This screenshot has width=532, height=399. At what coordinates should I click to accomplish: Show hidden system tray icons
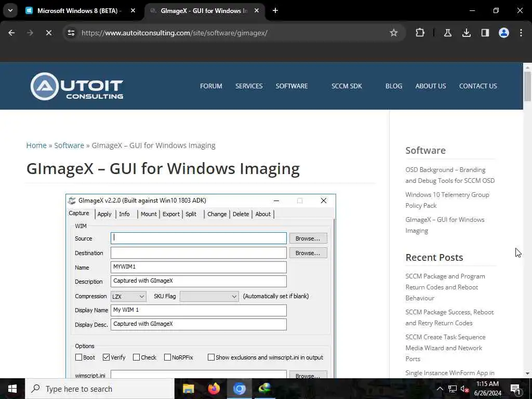[x=440, y=389]
